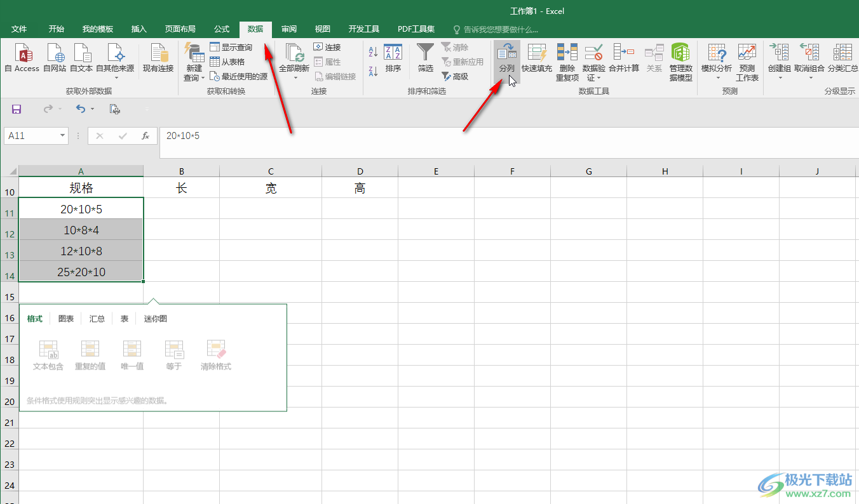Click print preview quick access icon

115,109
